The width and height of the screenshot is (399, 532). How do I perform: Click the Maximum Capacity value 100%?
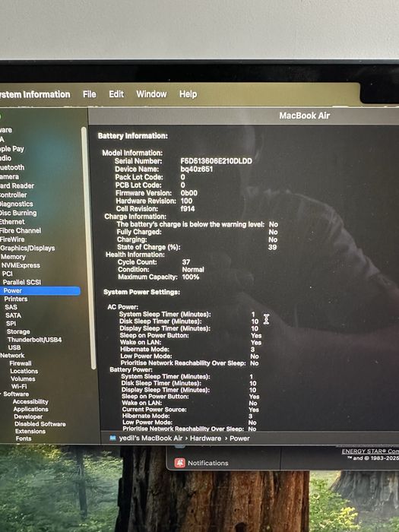[190, 277]
